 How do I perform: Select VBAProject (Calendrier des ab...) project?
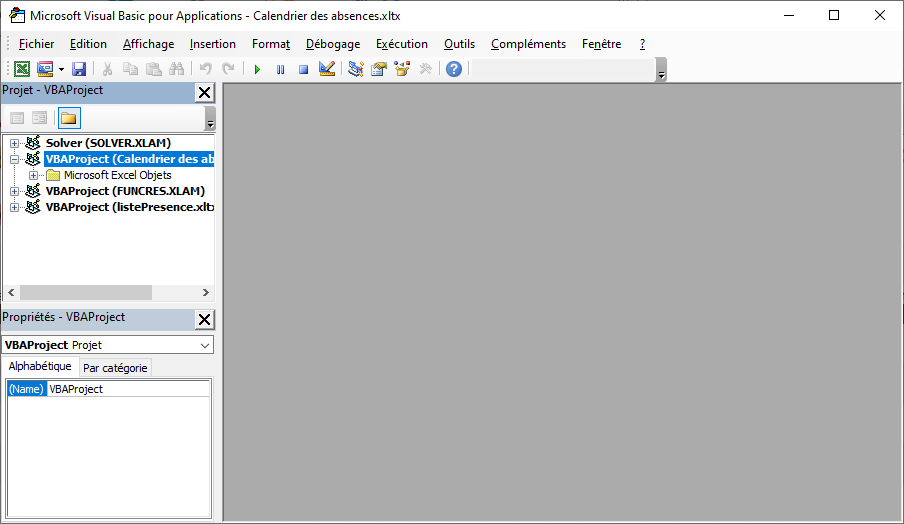coord(129,159)
